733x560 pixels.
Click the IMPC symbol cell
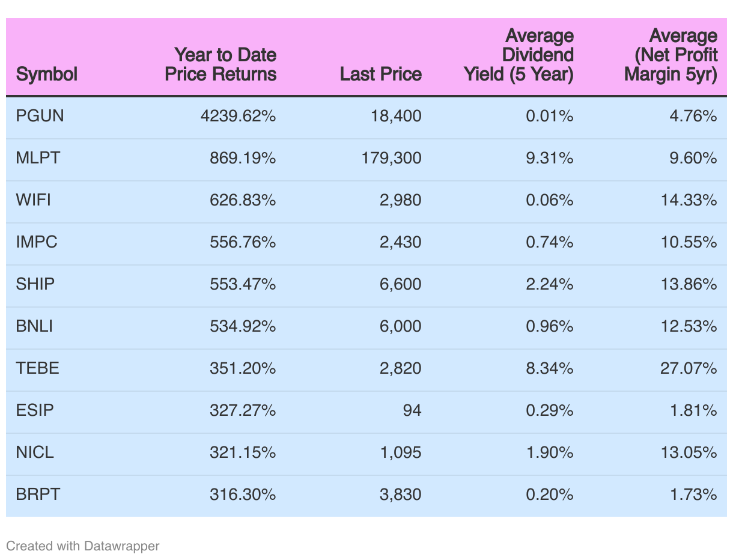tap(36, 242)
